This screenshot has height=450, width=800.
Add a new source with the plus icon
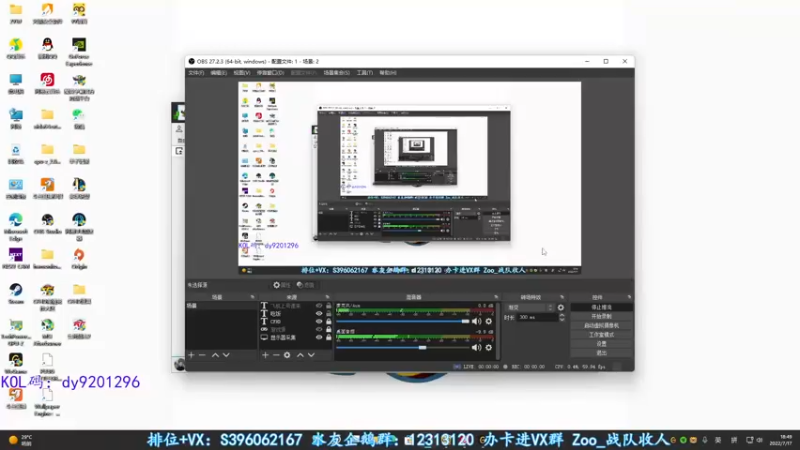coord(265,355)
